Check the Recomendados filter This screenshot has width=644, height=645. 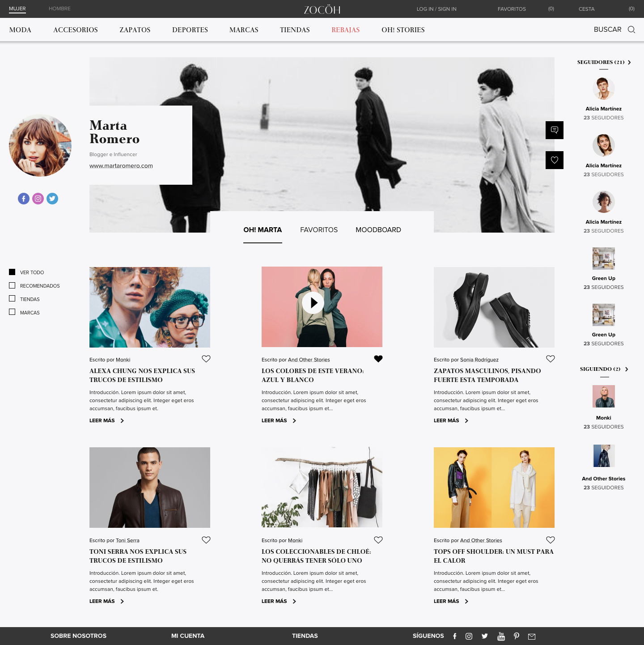[x=12, y=285]
